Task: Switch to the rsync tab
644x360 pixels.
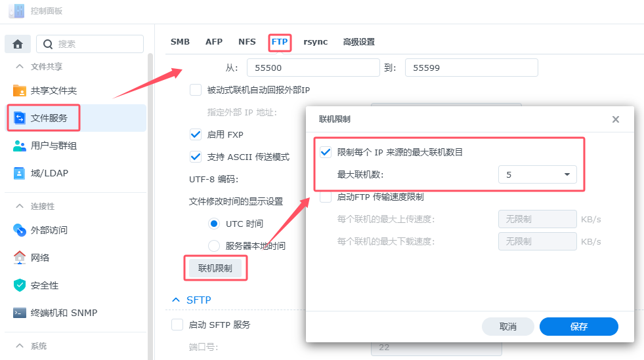Action: click(x=315, y=42)
